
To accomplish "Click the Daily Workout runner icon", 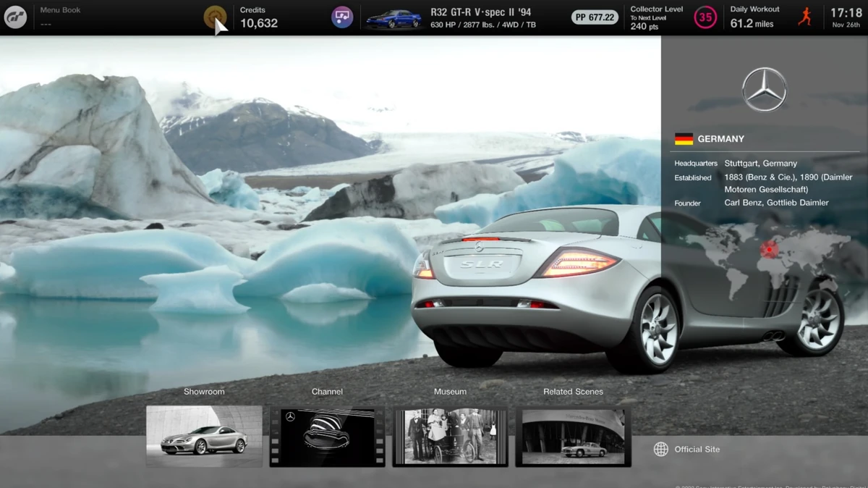I will [x=804, y=17].
